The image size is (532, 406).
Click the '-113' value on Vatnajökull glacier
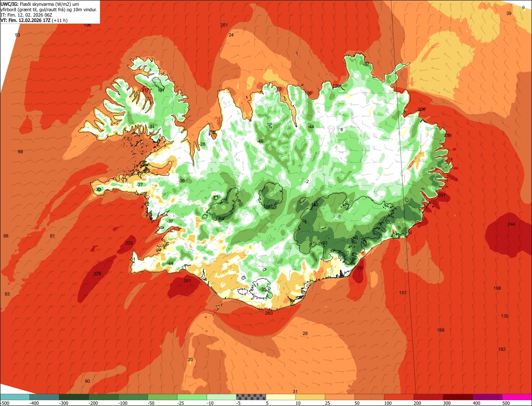314,205
